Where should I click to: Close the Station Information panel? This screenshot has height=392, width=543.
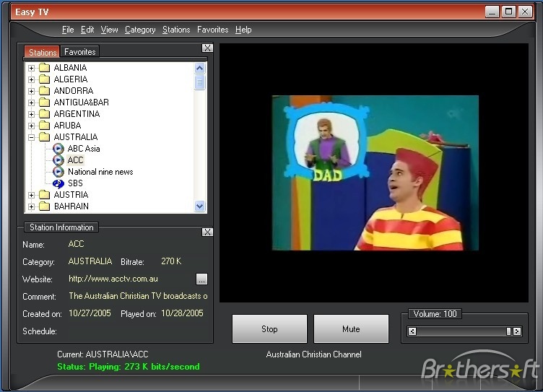[x=207, y=232]
